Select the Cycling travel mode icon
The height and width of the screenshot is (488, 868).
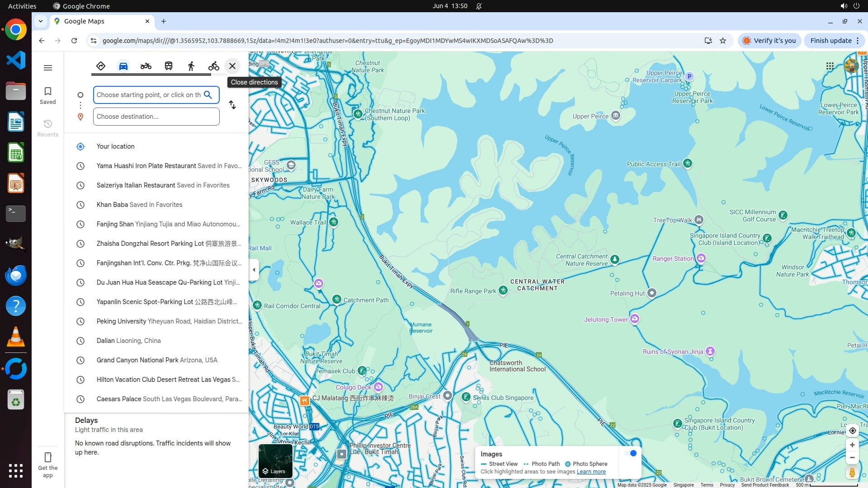click(x=213, y=66)
